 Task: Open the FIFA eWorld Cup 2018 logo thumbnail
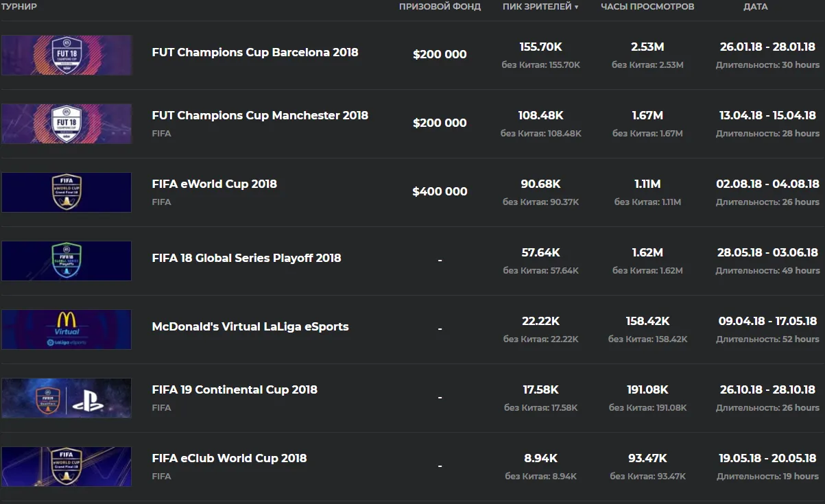pos(67,192)
